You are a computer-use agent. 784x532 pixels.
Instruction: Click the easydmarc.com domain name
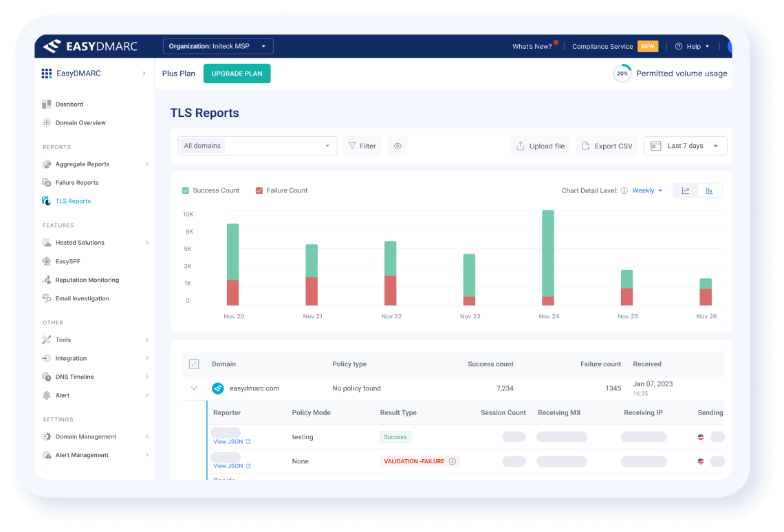click(254, 388)
